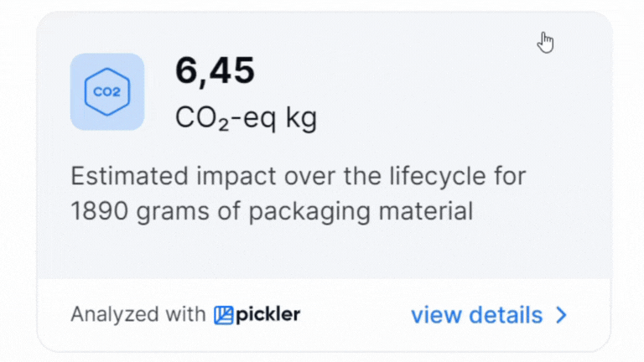
Task: Click the pickler logo icon
Action: coord(223,315)
